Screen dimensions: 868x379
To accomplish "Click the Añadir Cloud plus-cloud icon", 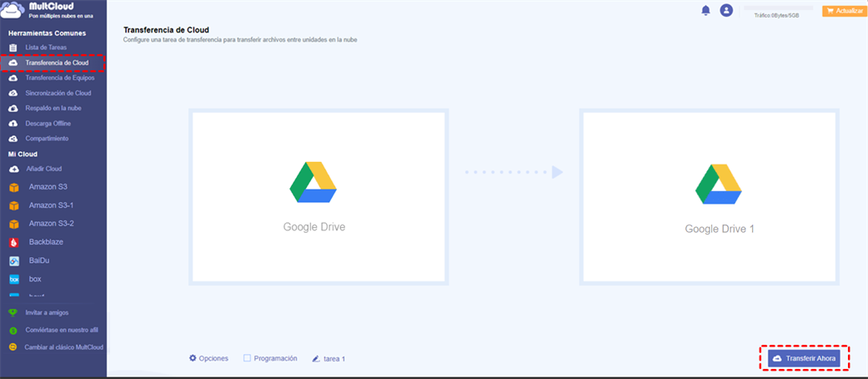I will pyautogui.click(x=14, y=169).
